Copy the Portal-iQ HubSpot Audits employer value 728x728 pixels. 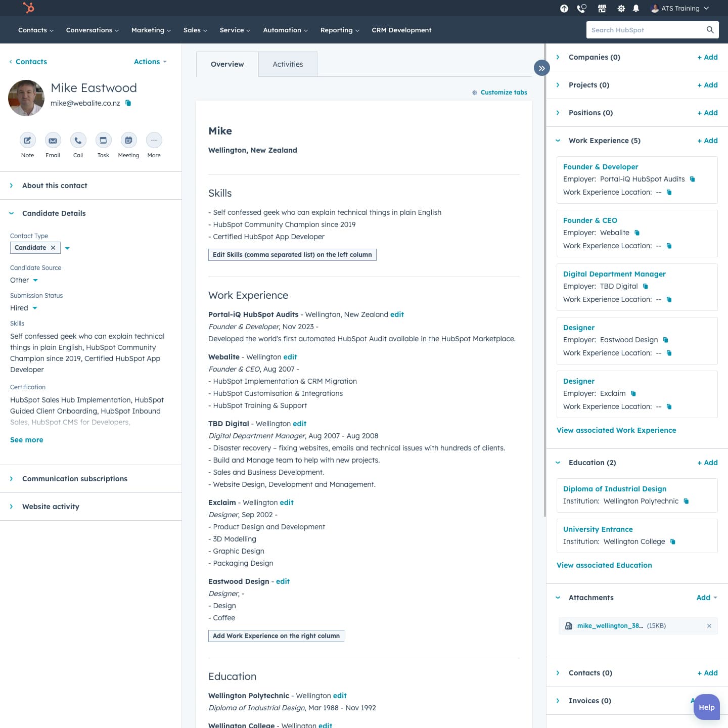[x=693, y=179]
